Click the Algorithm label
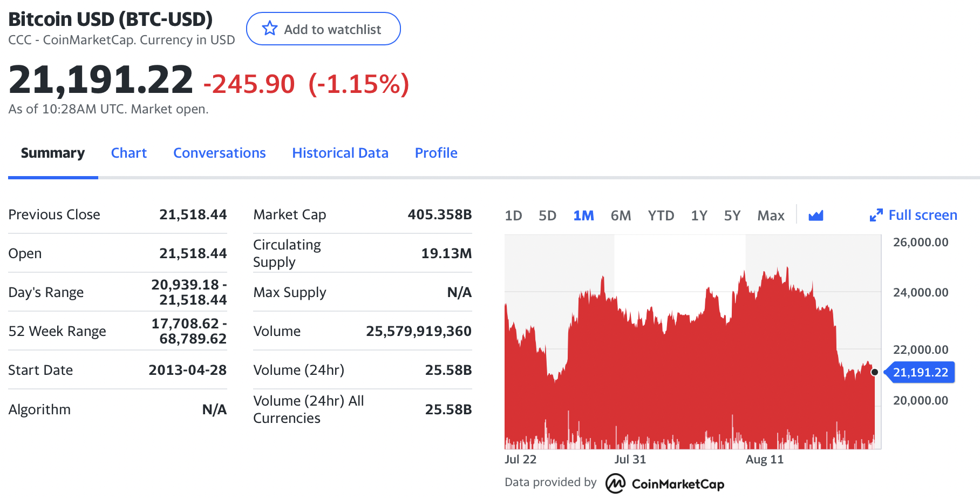This screenshot has height=498, width=980. pyautogui.click(x=39, y=409)
